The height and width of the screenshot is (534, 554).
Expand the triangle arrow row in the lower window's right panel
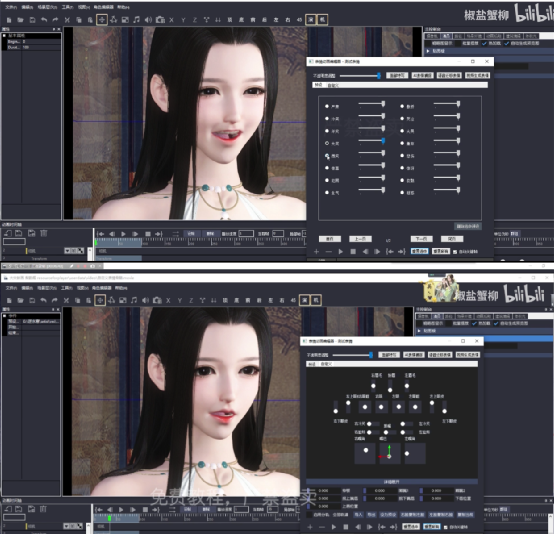click(419, 331)
